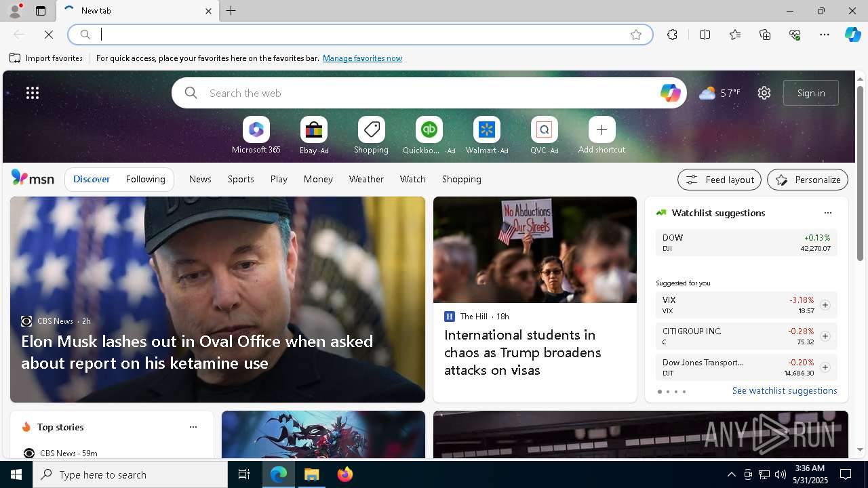Open Copilot sidebar icon

pyautogui.click(x=852, y=35)
